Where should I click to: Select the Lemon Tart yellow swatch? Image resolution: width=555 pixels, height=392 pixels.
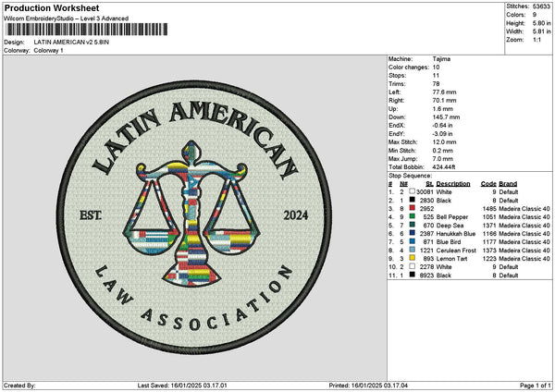click(x=412, y=258)
